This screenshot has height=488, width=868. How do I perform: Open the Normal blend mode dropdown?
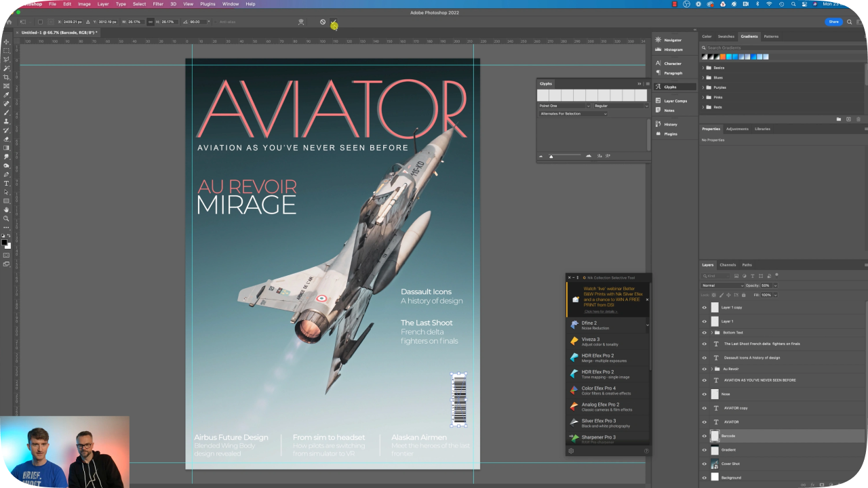(722, 285)
